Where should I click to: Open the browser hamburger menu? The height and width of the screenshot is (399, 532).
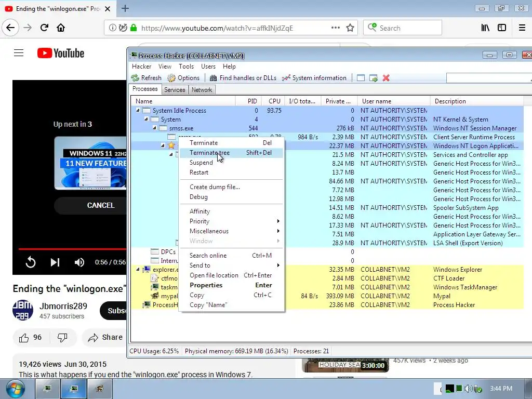522,28
